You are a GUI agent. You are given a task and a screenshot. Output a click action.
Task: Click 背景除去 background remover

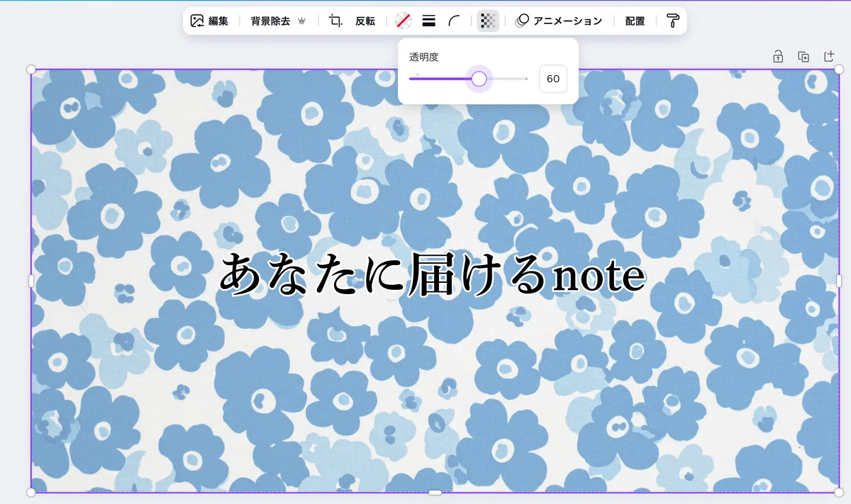(x=278, y=21)
